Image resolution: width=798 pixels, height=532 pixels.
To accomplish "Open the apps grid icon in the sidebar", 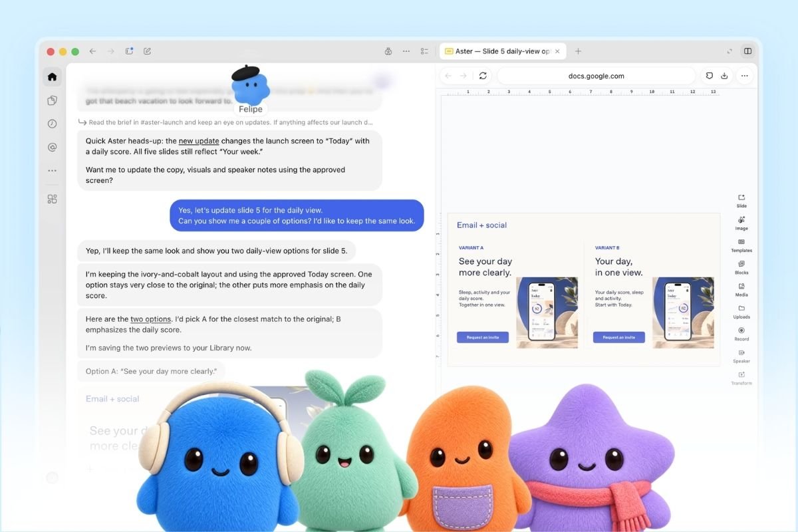I will point(53,199).
